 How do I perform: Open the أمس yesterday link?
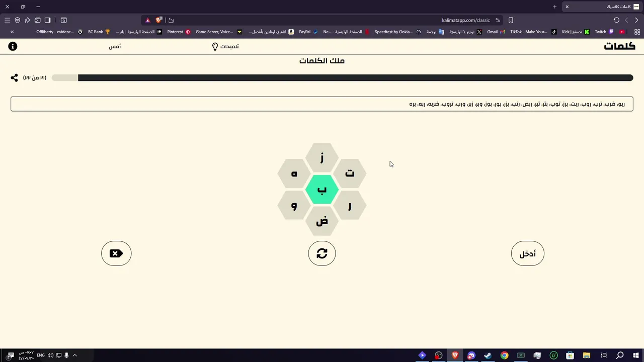tap(115, 46)
